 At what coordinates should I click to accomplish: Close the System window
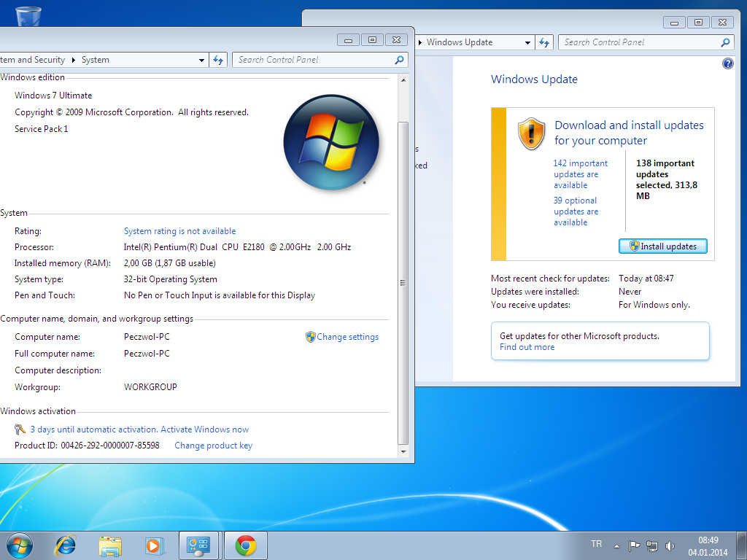coord(396,40)
